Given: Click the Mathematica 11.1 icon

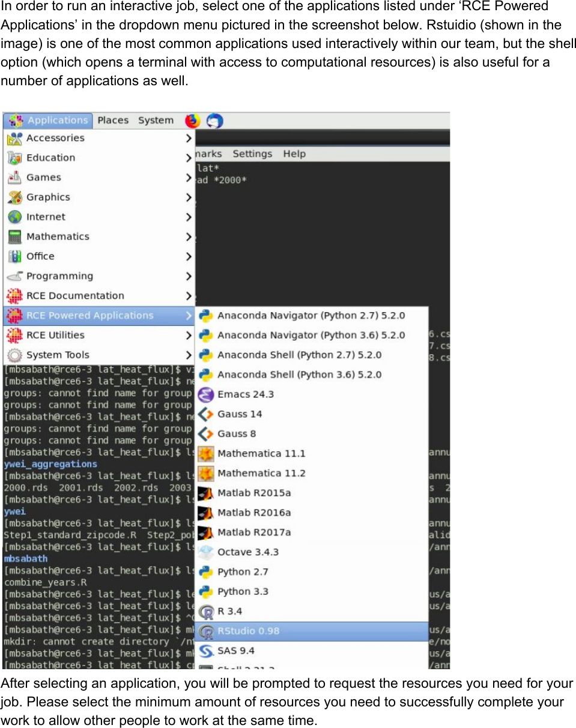Looking at the screenshot, I should click(206, 454).
